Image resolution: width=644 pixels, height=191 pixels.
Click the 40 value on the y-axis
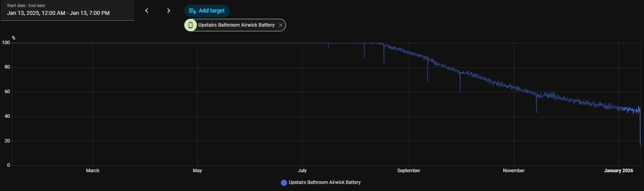pos(7,116)
